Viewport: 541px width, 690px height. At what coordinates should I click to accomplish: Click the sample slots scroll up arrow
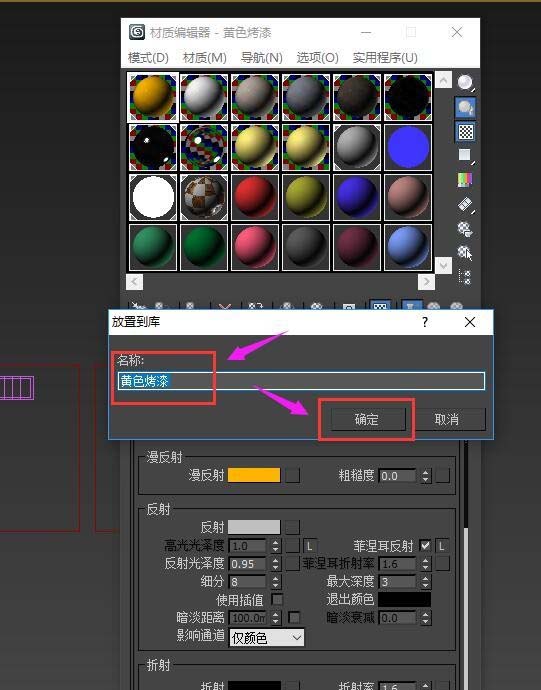(443, 80)
